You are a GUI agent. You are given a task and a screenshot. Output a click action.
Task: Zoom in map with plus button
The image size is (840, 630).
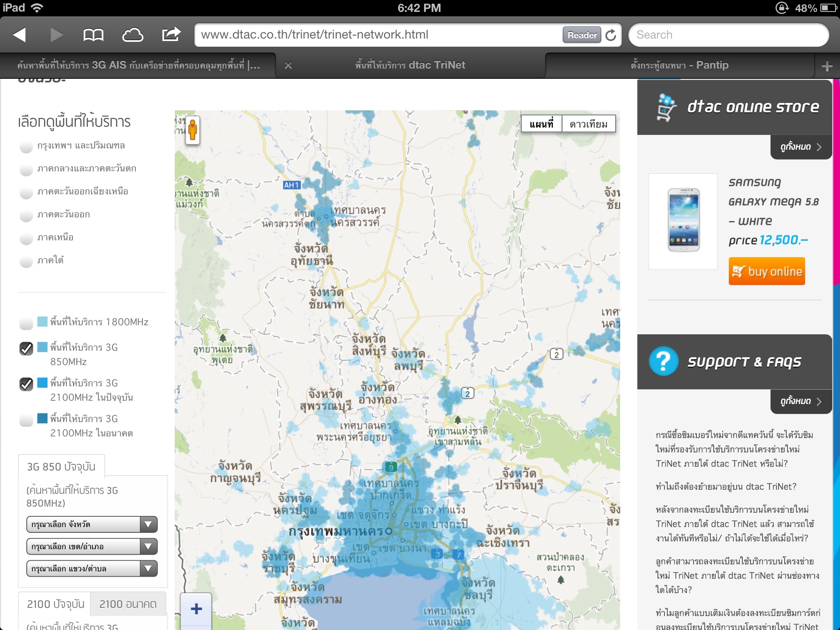tap(196, 609)
